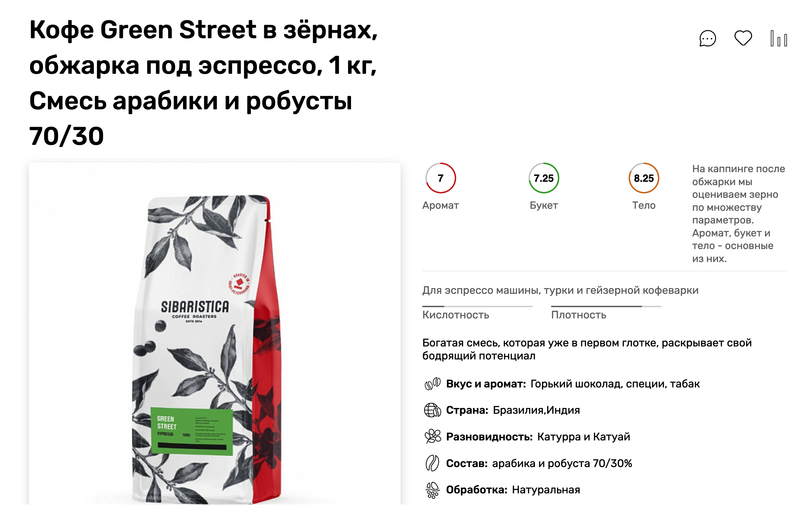812x505 pixels.
Task: Click the Натуральная processing value
Action: (546, 490)
